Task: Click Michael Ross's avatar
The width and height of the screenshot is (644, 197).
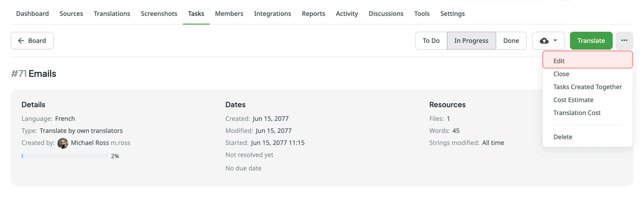Action: 63,143
